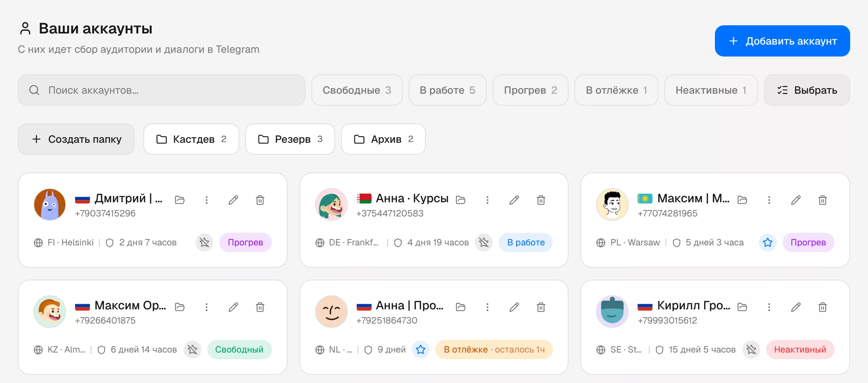This screenshot has height=383, width=868.
Task: Click the Неактивный status badge
Action: [800, 350]
